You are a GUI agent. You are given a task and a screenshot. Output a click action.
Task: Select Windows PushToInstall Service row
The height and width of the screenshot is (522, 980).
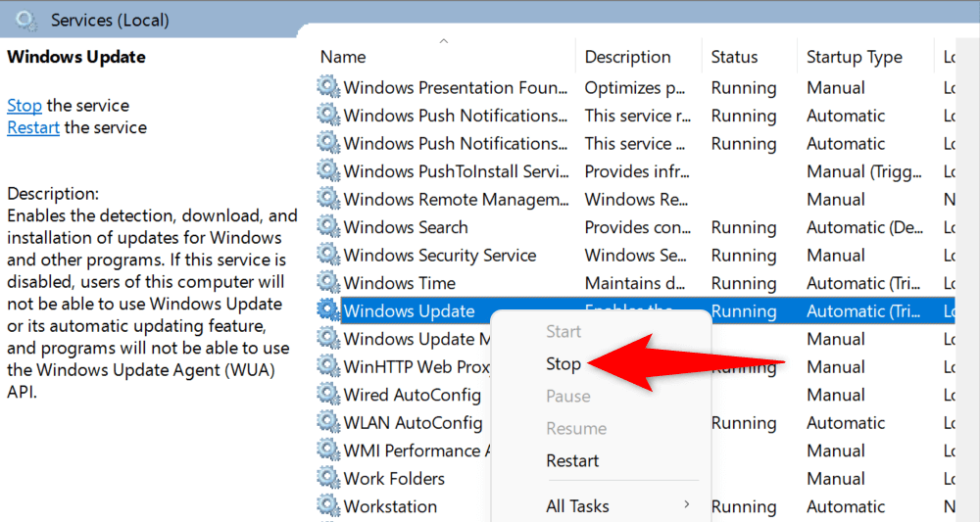[456, 171]
